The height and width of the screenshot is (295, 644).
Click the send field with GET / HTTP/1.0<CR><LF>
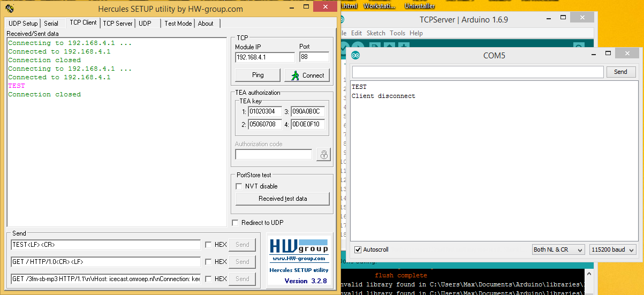pos(105,262)
